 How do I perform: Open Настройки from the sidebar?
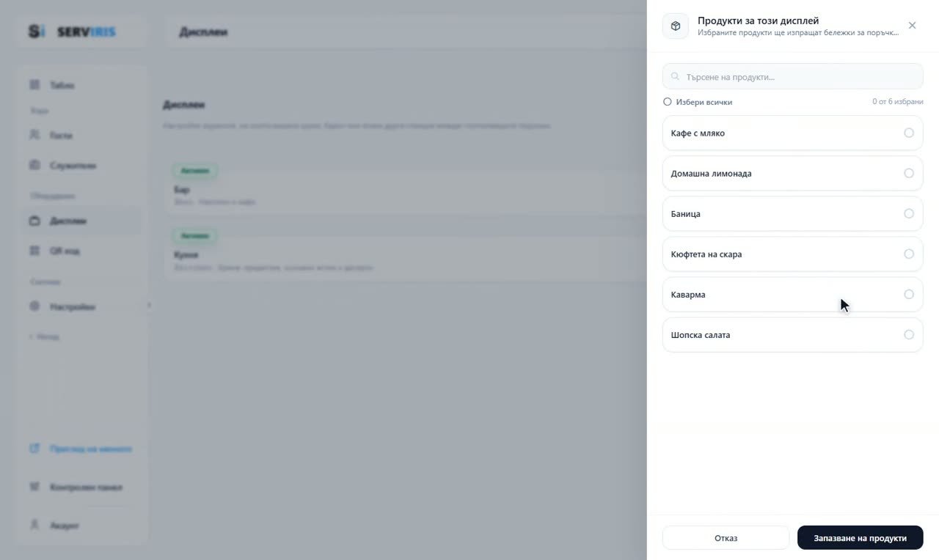[x=82, y=306]
